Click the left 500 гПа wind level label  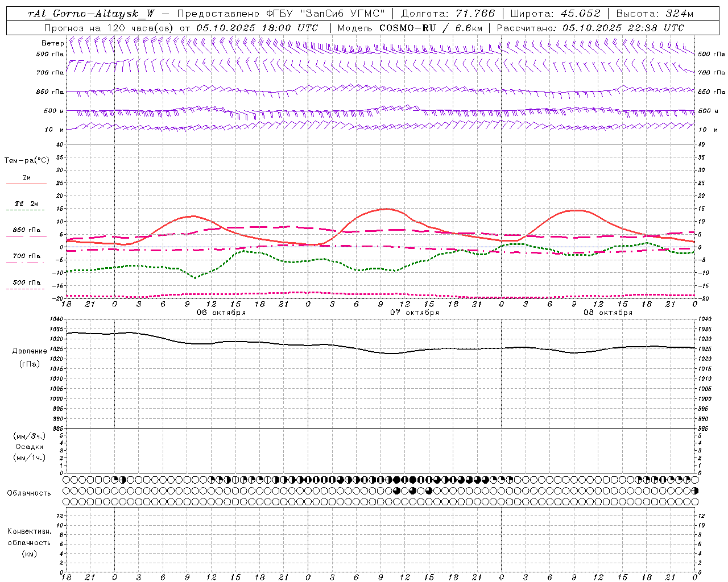(50, 54)
